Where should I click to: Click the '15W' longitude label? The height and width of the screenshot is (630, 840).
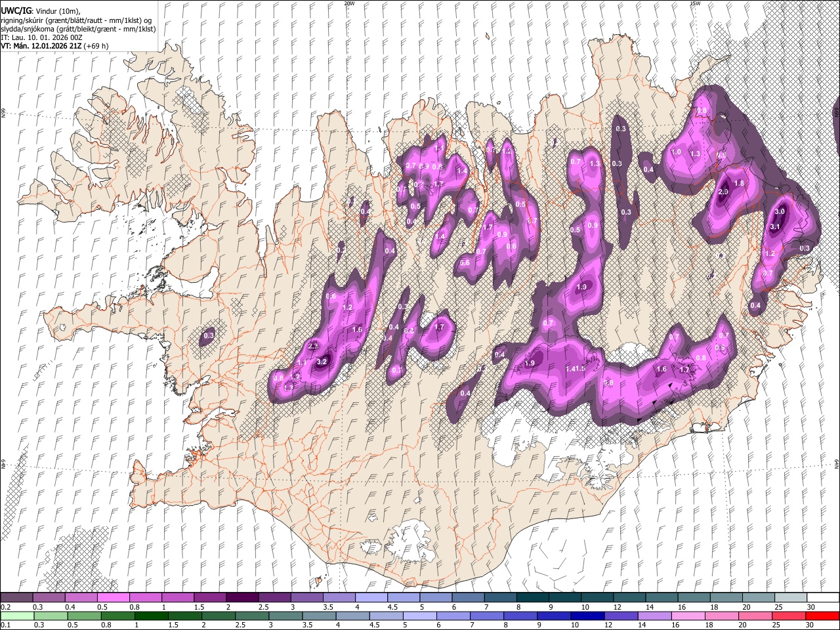(x=695, y=3)
